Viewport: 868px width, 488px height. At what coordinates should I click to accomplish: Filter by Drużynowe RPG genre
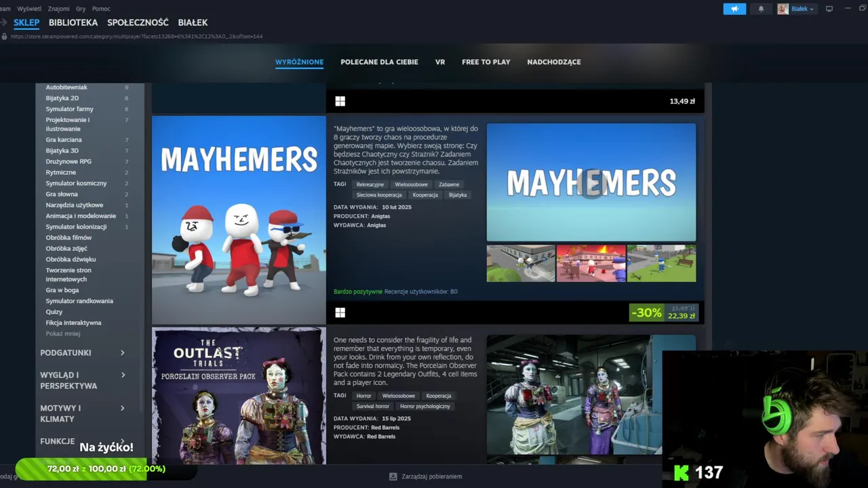point(68,161)
